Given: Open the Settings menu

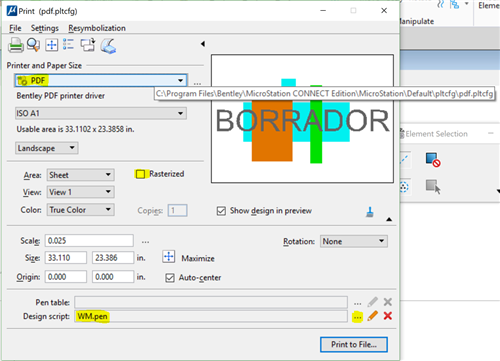Looking at the screenshot, I should pyautogui.click(x=45, y=28).
